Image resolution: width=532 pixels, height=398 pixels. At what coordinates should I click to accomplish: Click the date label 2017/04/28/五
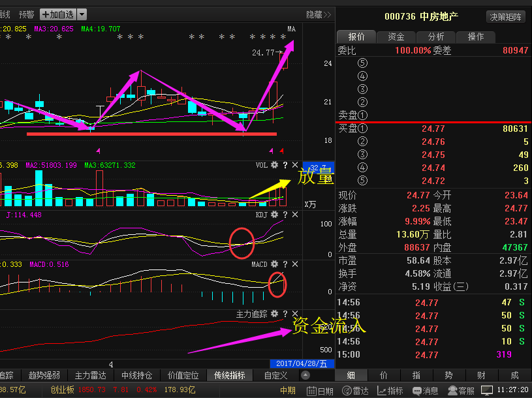(302, 364)
